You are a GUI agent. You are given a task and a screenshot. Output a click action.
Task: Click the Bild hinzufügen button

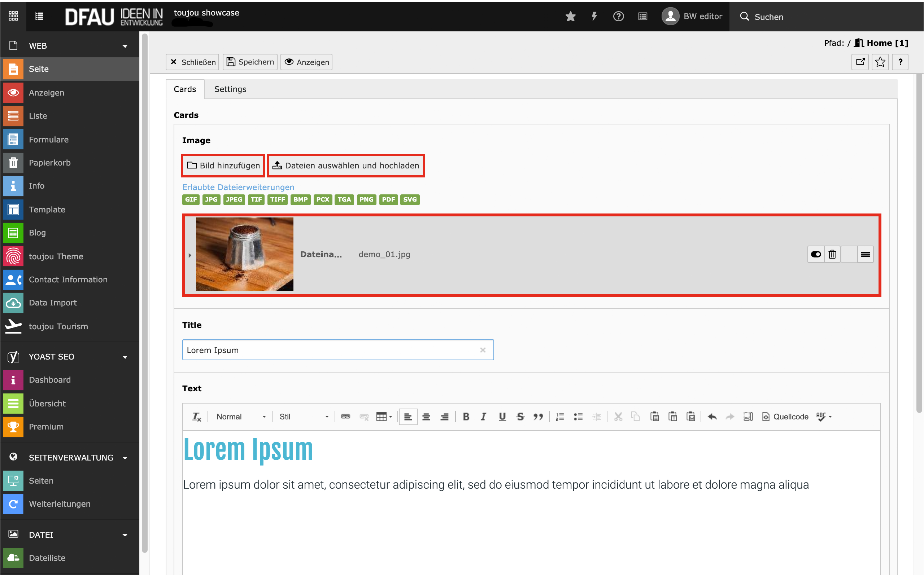(x=223, y=166)
